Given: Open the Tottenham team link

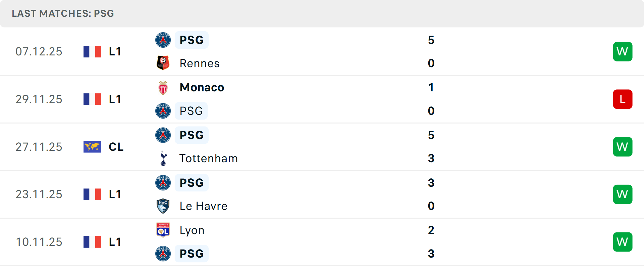Looking at the screenshot, I should point(209,158).
